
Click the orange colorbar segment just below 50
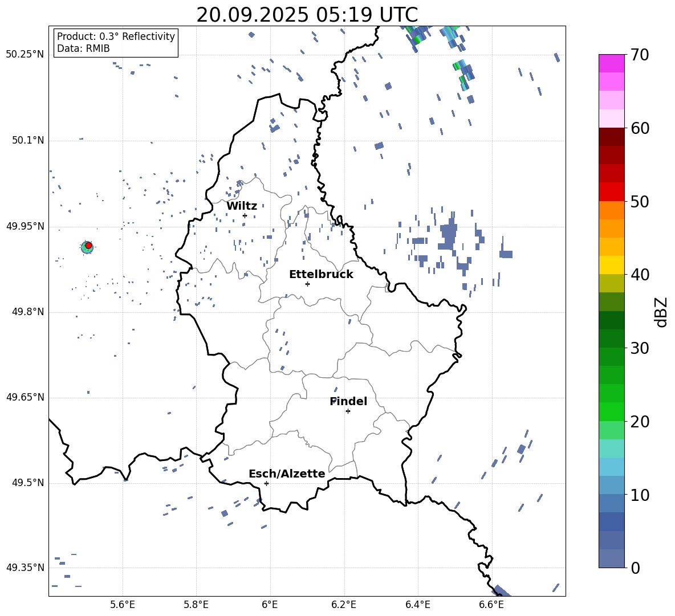(612, 210)
